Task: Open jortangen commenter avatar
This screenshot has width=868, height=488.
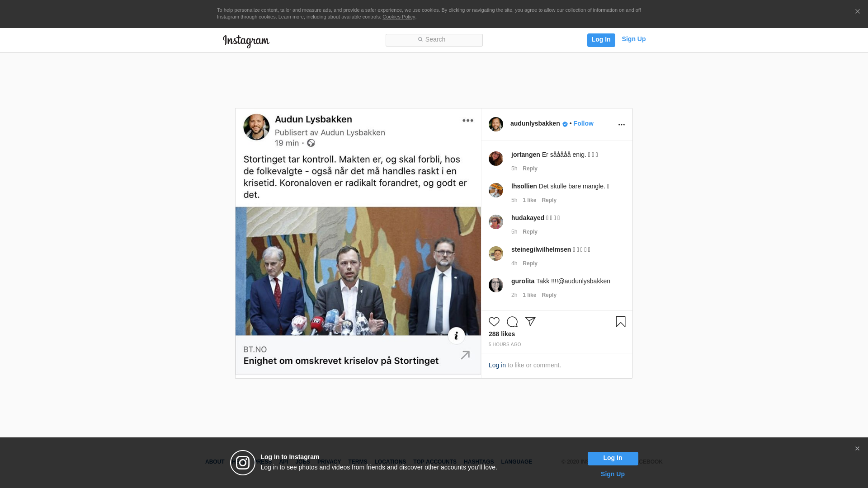Action: (x=496, y=159)
